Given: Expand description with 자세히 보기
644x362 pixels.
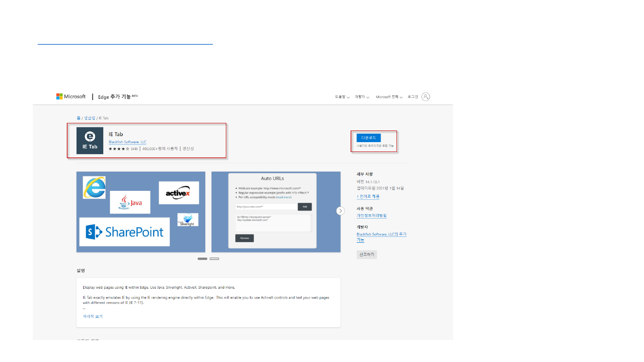Looking at the screenshot, I should pos(93,316).
